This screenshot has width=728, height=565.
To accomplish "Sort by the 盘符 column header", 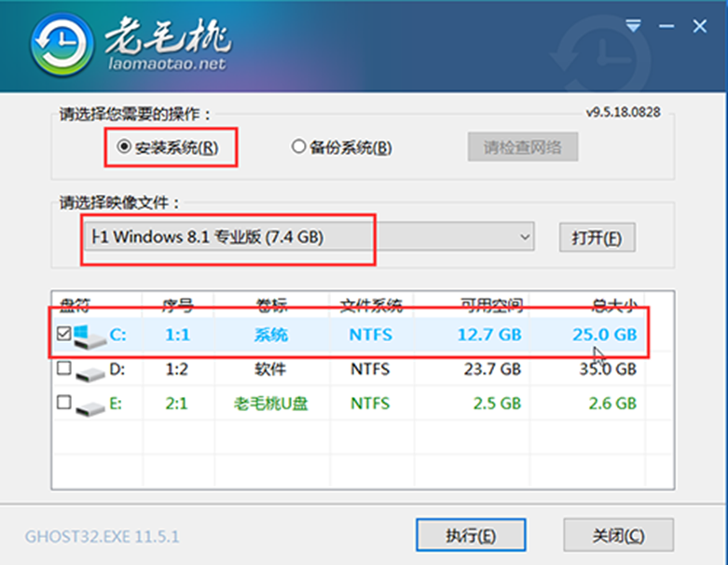I will click(x=76, y=305).
